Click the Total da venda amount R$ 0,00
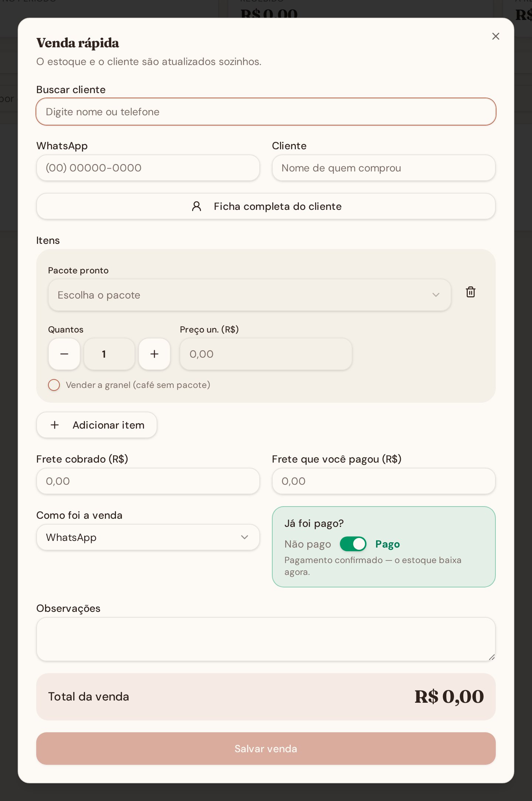Screen dimensions: 532x801 [x=449, y=697]
